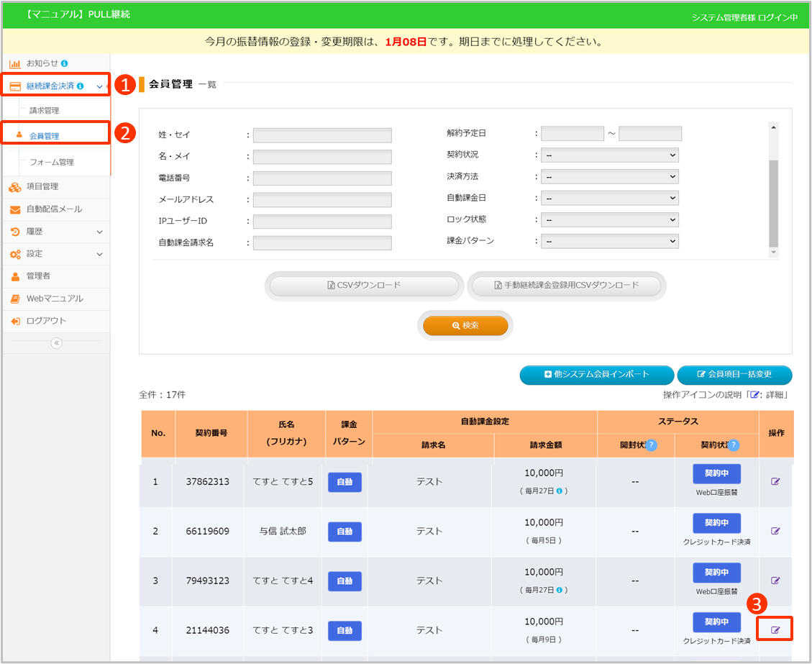Go to Webマニュアル in sidebar

55,299
